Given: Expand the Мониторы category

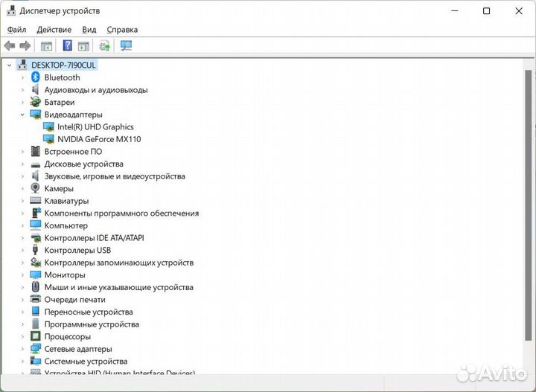Looking at the screenshot, I should click(x=22, y=274).
